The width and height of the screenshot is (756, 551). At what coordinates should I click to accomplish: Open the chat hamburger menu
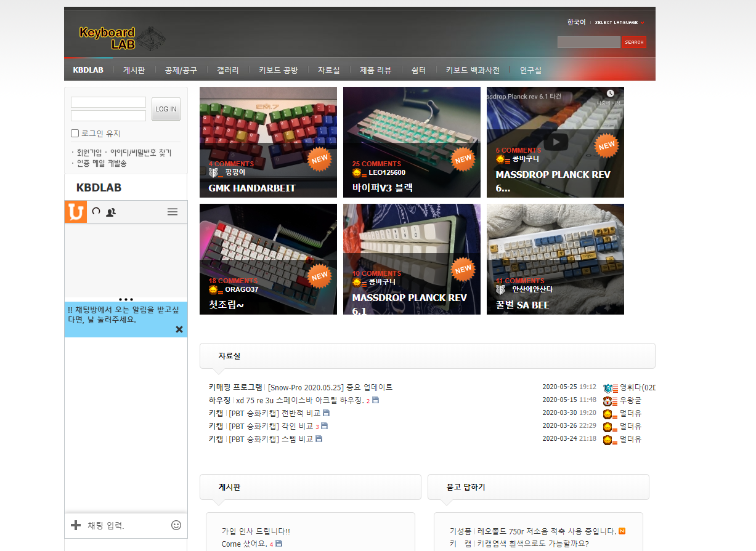tap(173, 212)
